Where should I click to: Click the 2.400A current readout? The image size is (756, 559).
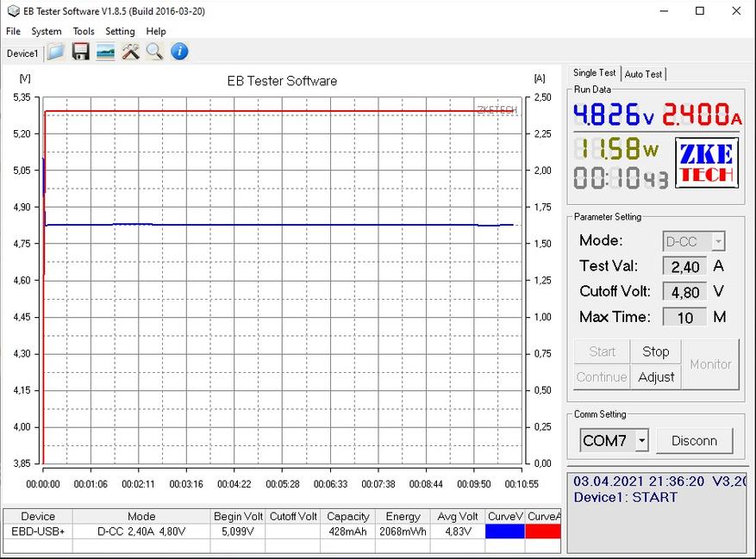click(702, 115)
